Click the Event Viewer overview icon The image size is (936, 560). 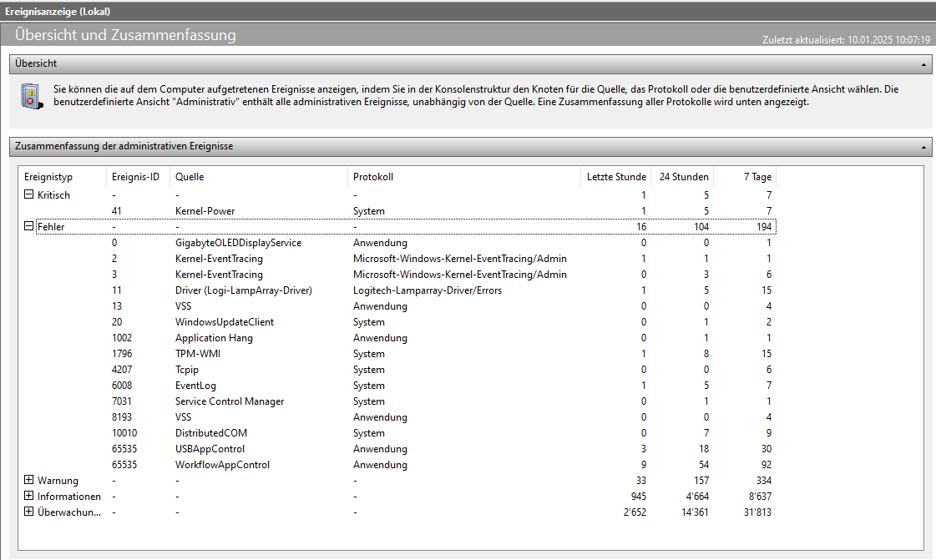coord(32,96)
